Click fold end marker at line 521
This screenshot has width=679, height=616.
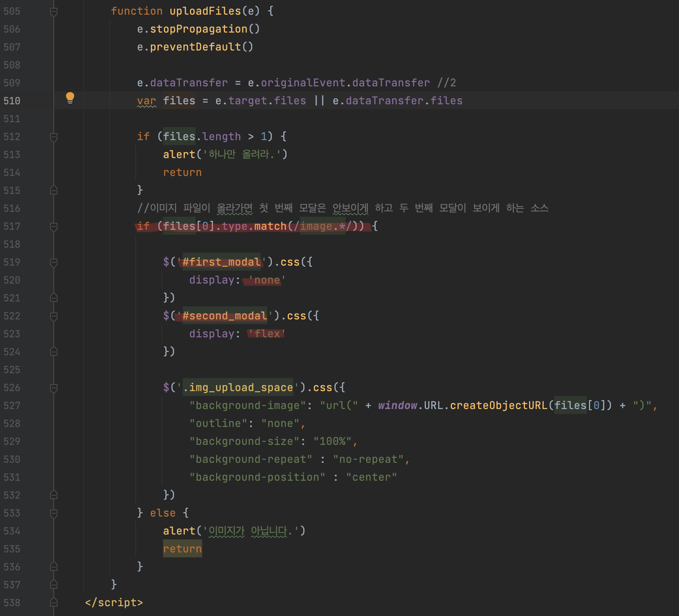tap(54, 298)
